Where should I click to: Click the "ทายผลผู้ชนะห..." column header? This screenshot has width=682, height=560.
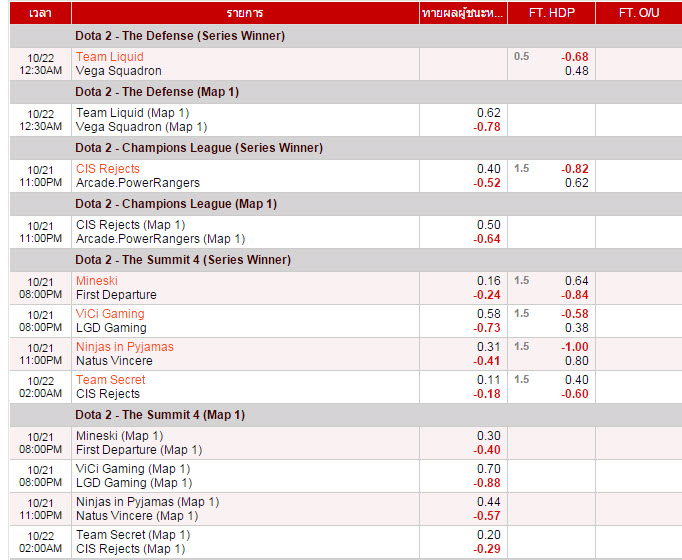463,13
